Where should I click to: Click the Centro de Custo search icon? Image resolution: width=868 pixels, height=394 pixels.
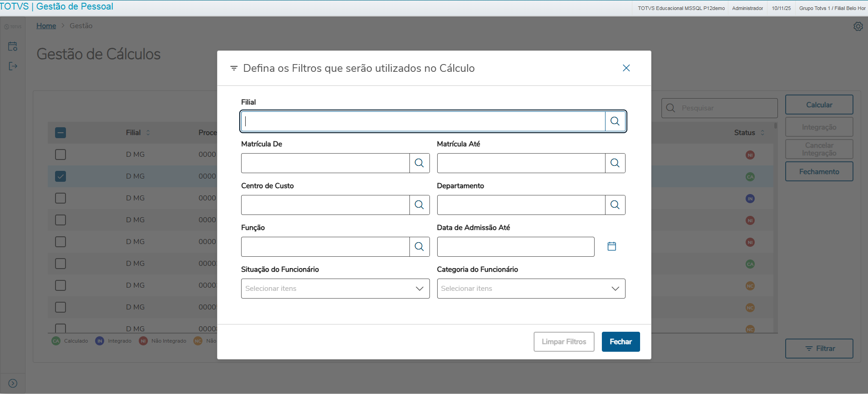point(419,205)
